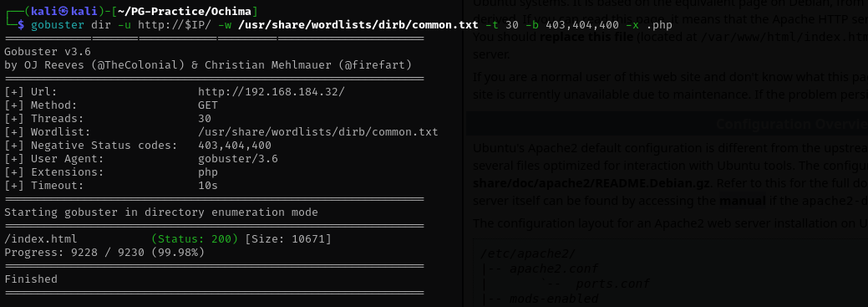Screen dimensions: 868x307
Task: Click the [+] Url: label in settings
Action: point(31,92)
